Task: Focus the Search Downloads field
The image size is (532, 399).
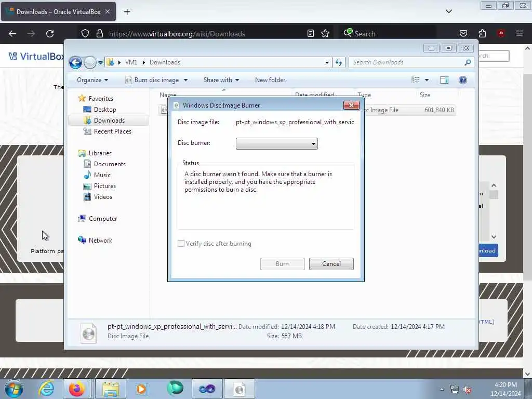Action: tap(411, 62)
